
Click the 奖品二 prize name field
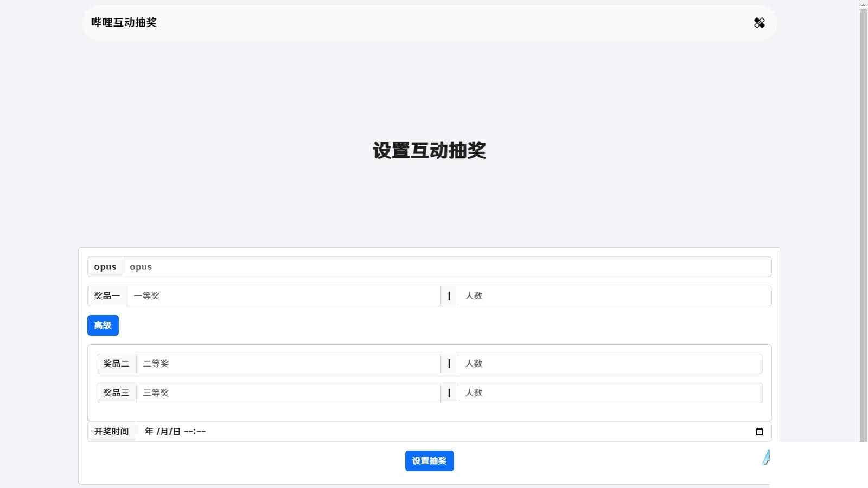coord(288,364)
